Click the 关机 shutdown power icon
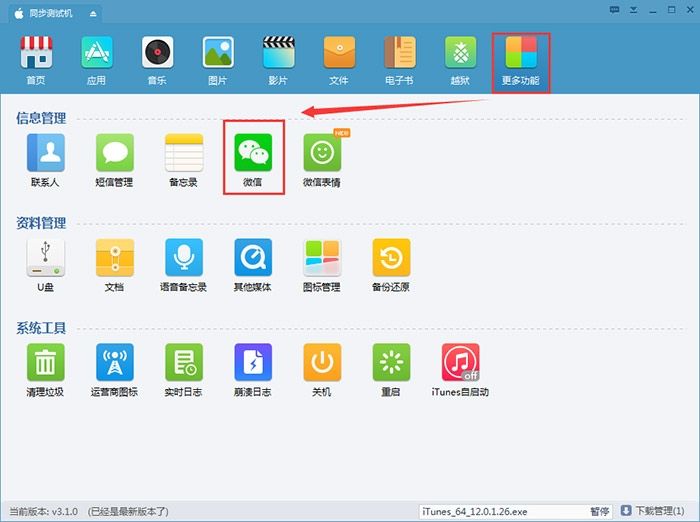The width and height of the screenshot is (700, 522). point(322,362)
